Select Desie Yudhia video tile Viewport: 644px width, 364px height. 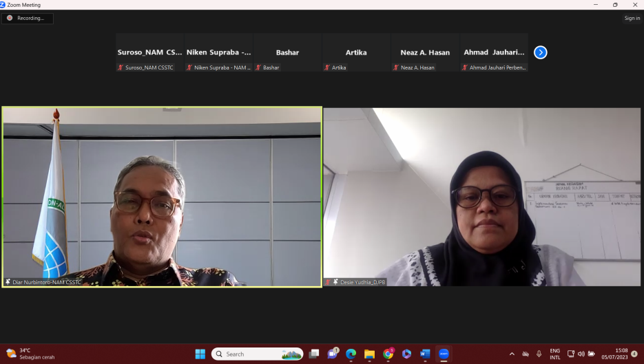click(481, 196)
